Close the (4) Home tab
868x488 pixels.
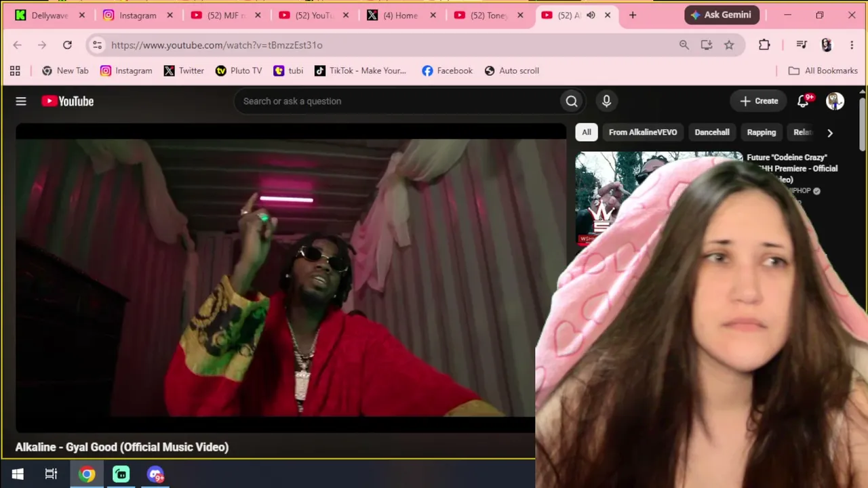point(433,15)
